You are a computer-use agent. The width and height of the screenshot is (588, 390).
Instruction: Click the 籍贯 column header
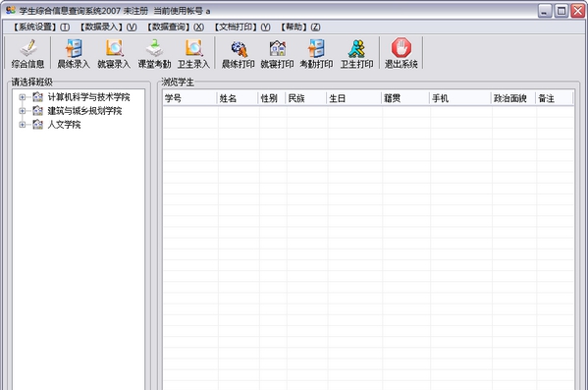coord(405,98)
